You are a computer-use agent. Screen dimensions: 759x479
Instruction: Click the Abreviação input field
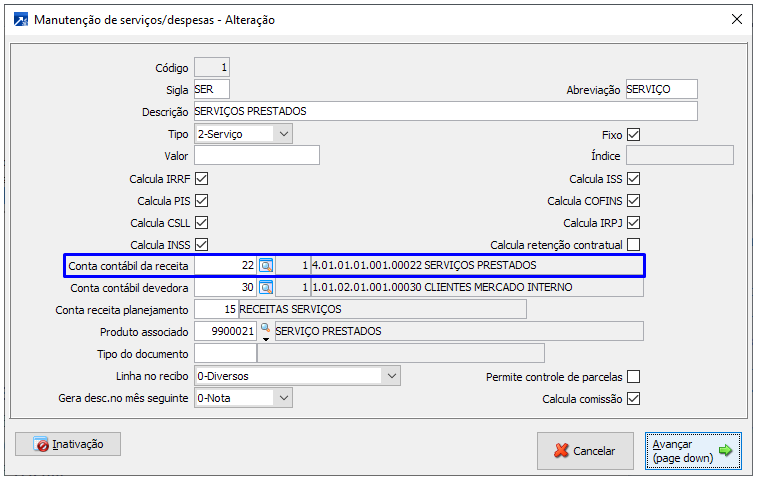point(661,90)
